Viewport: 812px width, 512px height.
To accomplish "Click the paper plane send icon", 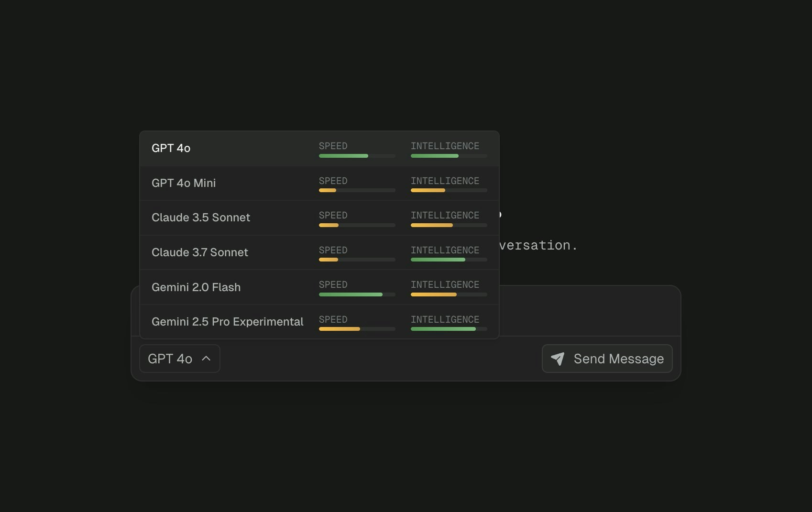I will pyautogui.click(x=558, y=359).
